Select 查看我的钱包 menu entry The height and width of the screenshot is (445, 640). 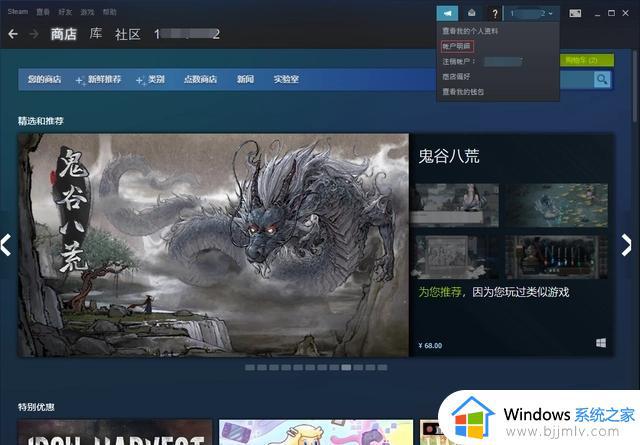463,92
